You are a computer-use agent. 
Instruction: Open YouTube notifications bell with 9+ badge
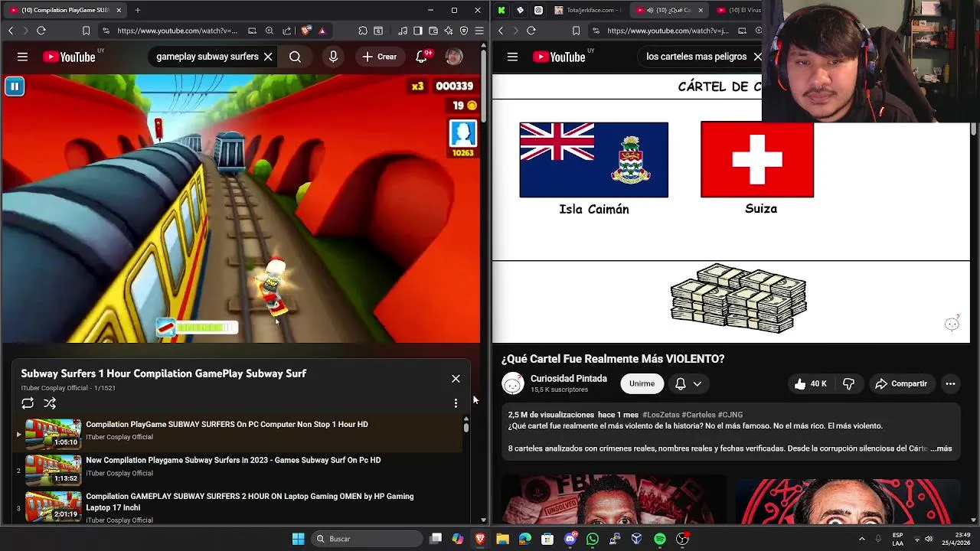click(422, 57)
